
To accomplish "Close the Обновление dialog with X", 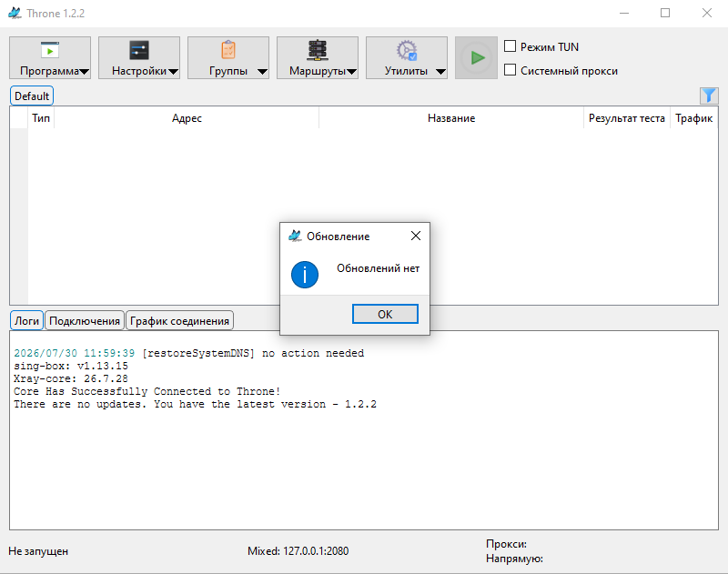I will 416,236.
